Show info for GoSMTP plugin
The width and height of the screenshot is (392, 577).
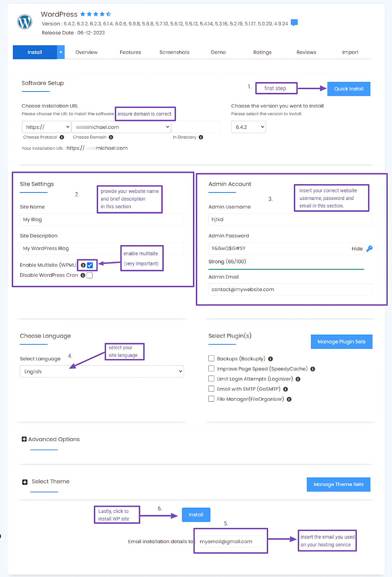click(x=286, y=389)
